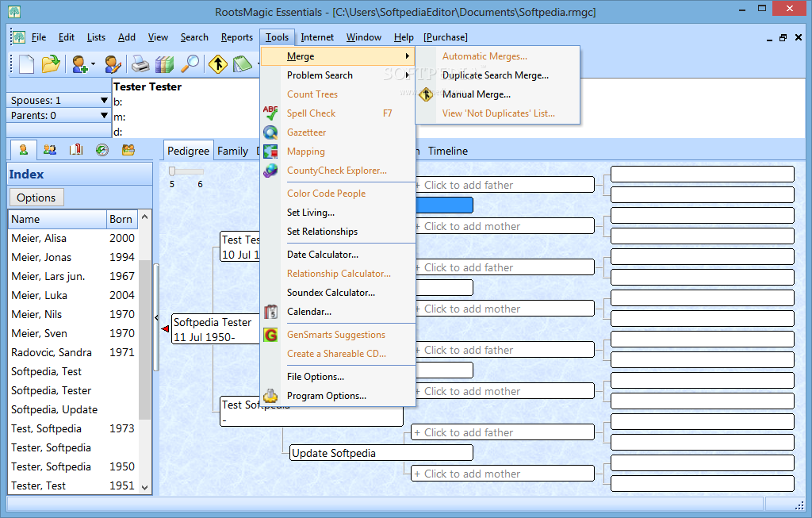This screenshot has height=518, width=812.
Task: Expand the Merge submenu arrow
Action: (408, 56)
